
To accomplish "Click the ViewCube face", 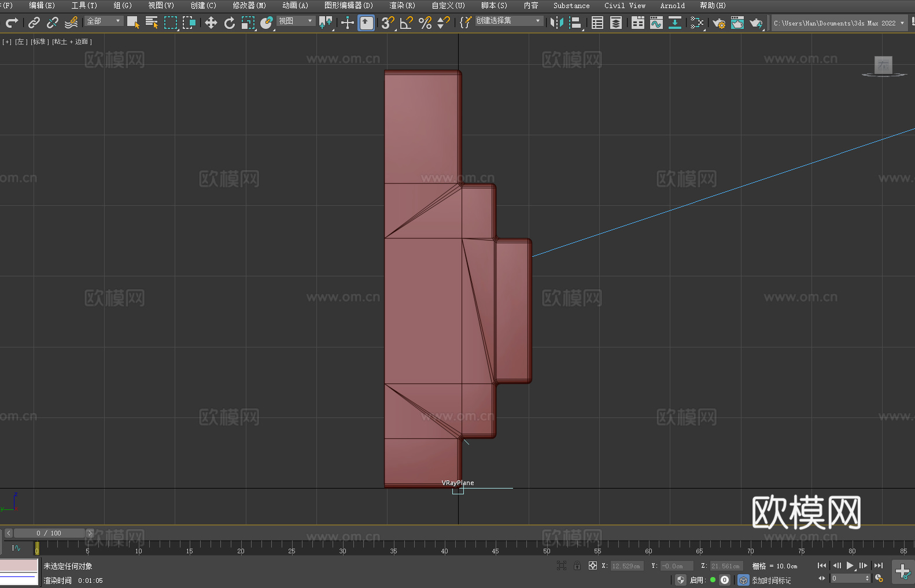I will click(883, 65).
